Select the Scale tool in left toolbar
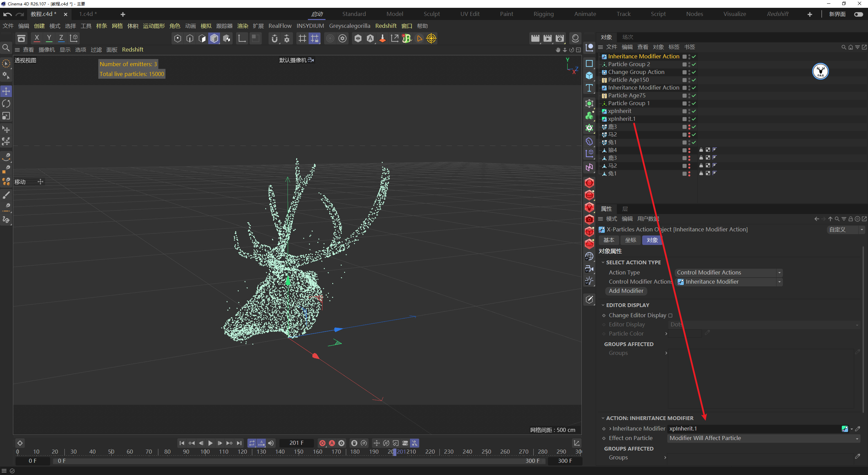Viewport: 868px width, 475px height. [6, 116]
